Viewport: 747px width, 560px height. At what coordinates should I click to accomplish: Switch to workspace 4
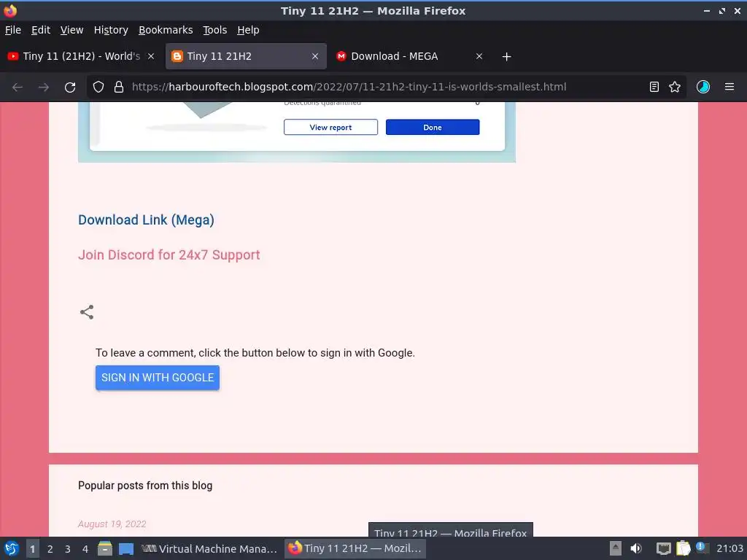click(85, 548)
